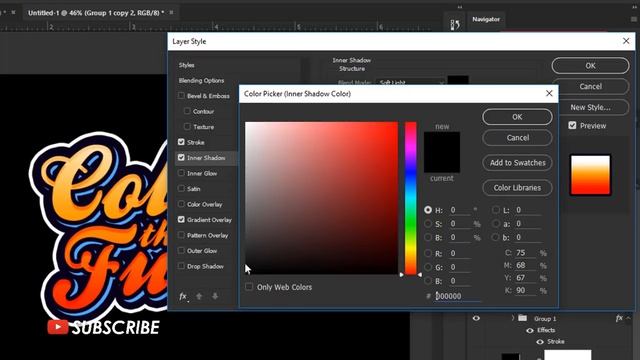The image size is (640, 360).
Task: Uncheck the Inner Shadow checkbox
Action: (181, 158)
